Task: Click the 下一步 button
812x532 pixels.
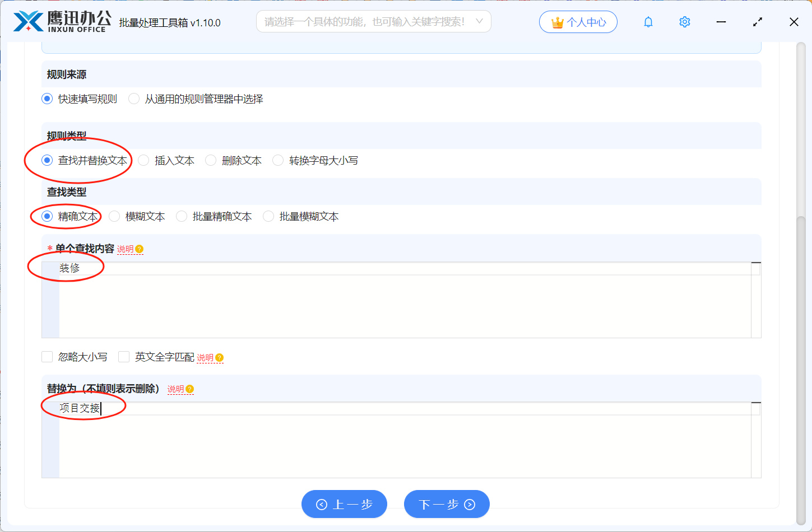Action: (x=447, y=504)
